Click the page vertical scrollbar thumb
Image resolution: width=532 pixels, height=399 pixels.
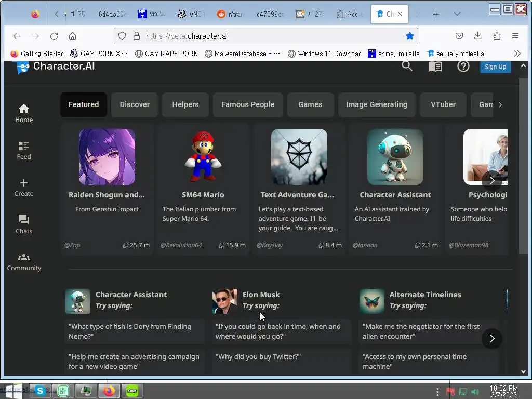(523, 166)
